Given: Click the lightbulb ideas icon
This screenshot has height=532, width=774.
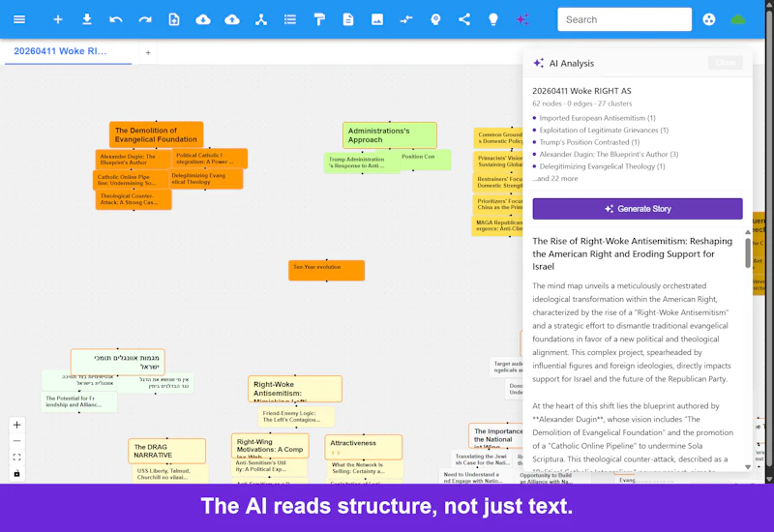Looking at the screenshot, I should (x=493, y=19).
